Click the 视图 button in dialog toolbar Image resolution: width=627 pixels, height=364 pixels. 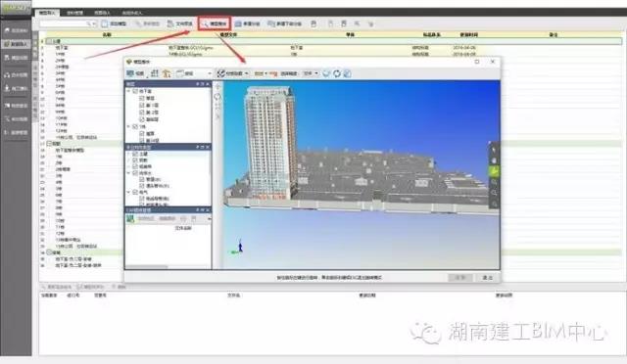click(x=135, y=73)
